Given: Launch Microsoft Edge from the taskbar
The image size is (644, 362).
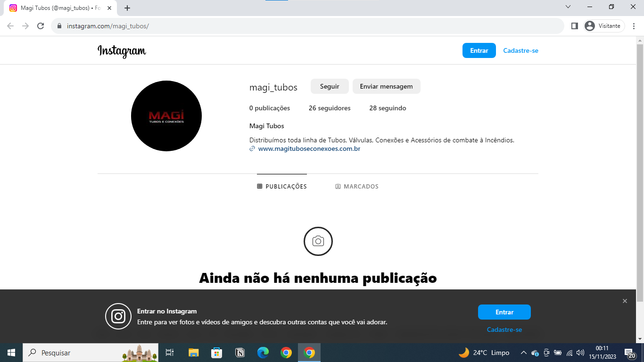Looking at the screenshot, I should 263,353.
